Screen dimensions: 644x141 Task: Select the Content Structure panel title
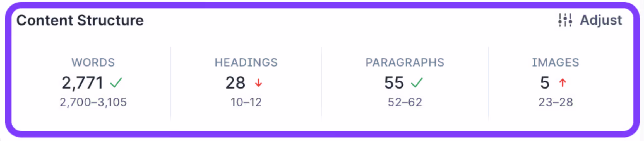point(80,20)
